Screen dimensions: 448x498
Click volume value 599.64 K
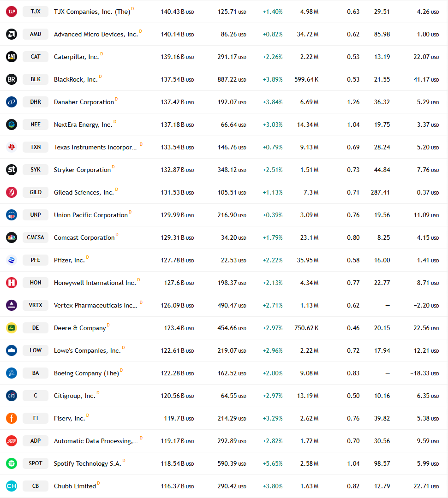click(306, 79)
